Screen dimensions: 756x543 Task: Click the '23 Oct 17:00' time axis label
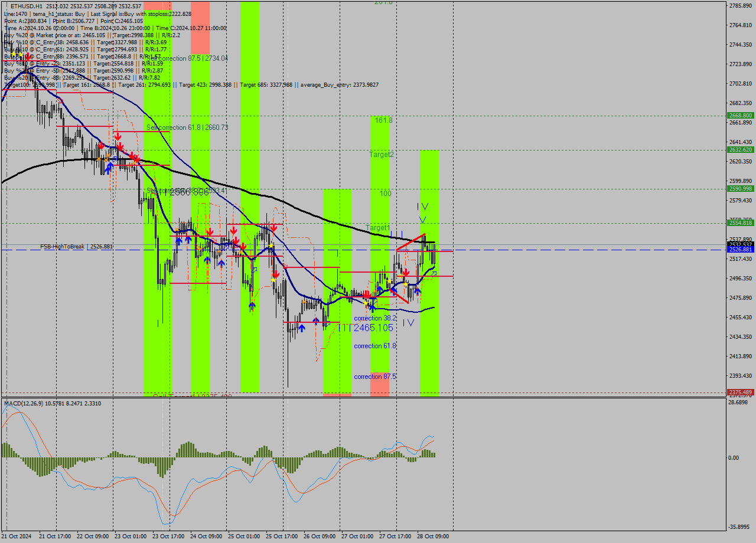(168, 537)
